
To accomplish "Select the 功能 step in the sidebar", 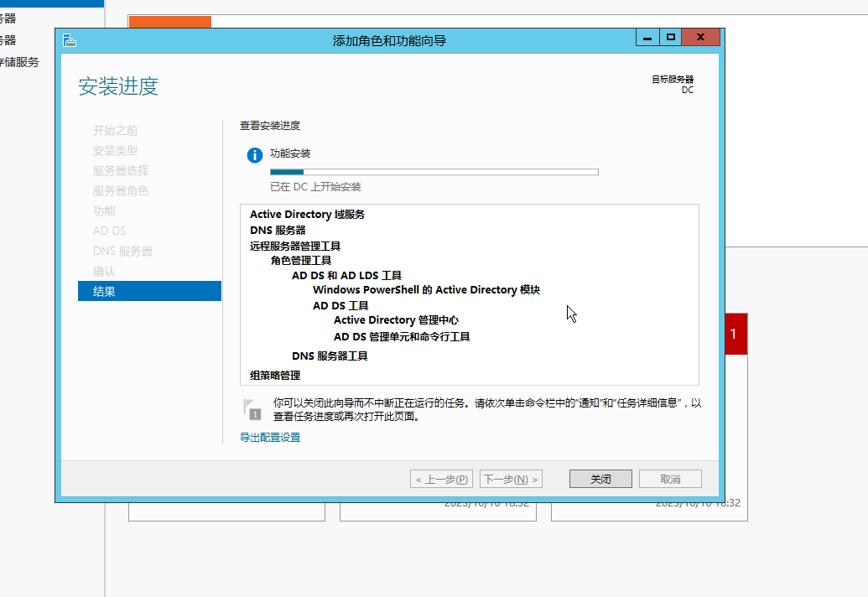I will click(104, 210).
